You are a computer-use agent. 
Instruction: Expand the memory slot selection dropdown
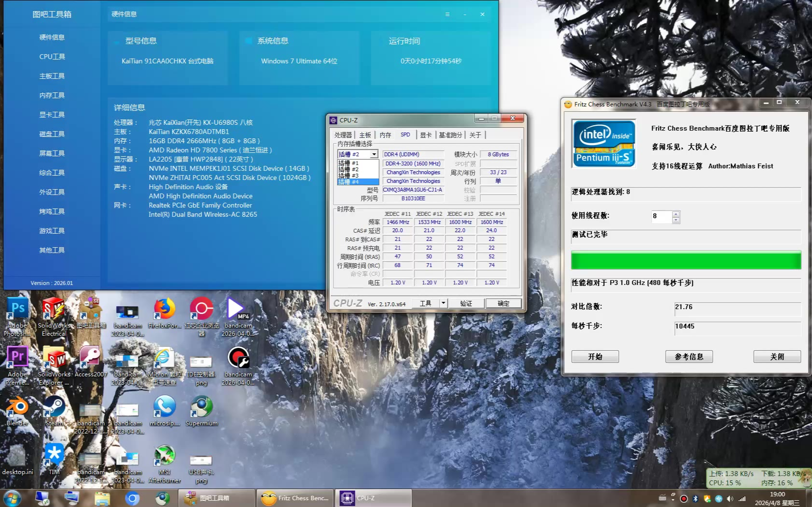pos(374,154)
